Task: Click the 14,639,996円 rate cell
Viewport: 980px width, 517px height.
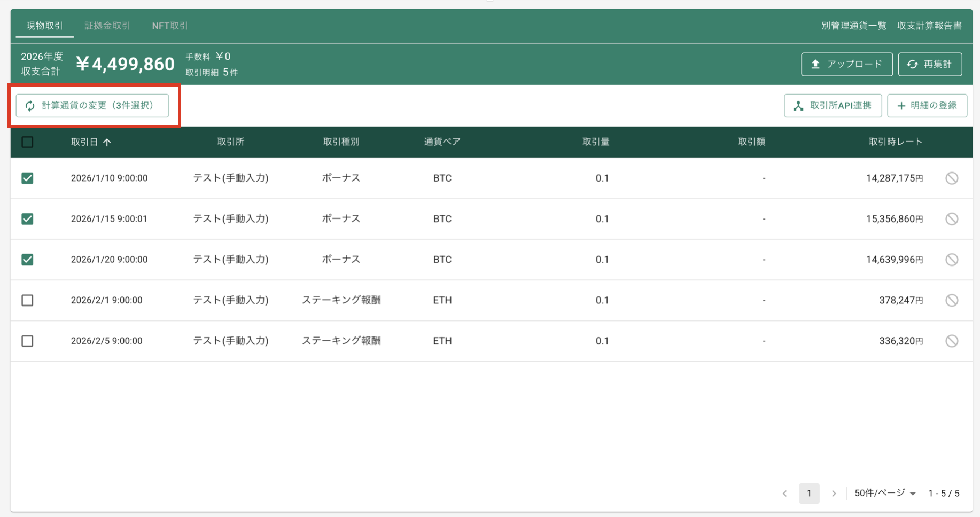Action: [x=895, y=260]
